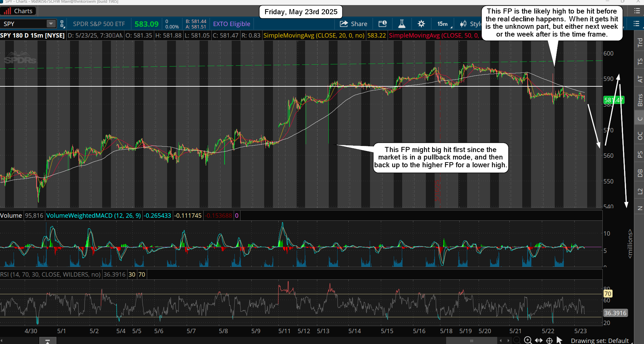
Task: Switch to the AT side tab
Action: [x=640, y=79]
